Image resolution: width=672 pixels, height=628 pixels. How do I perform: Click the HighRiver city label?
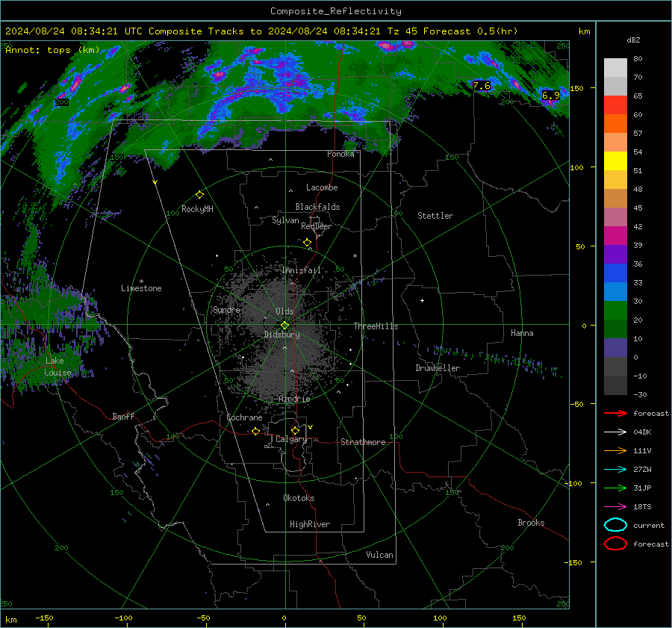(310, 524)
